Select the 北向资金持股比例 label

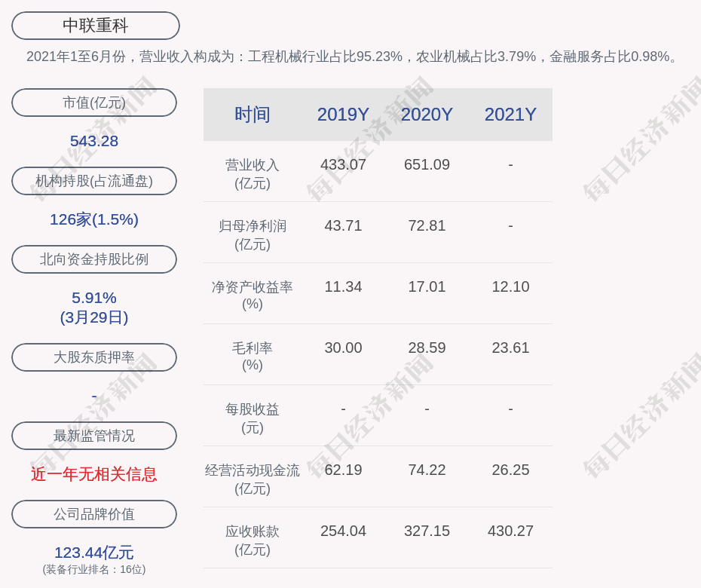pyautogui.click(x=94, y=259)
